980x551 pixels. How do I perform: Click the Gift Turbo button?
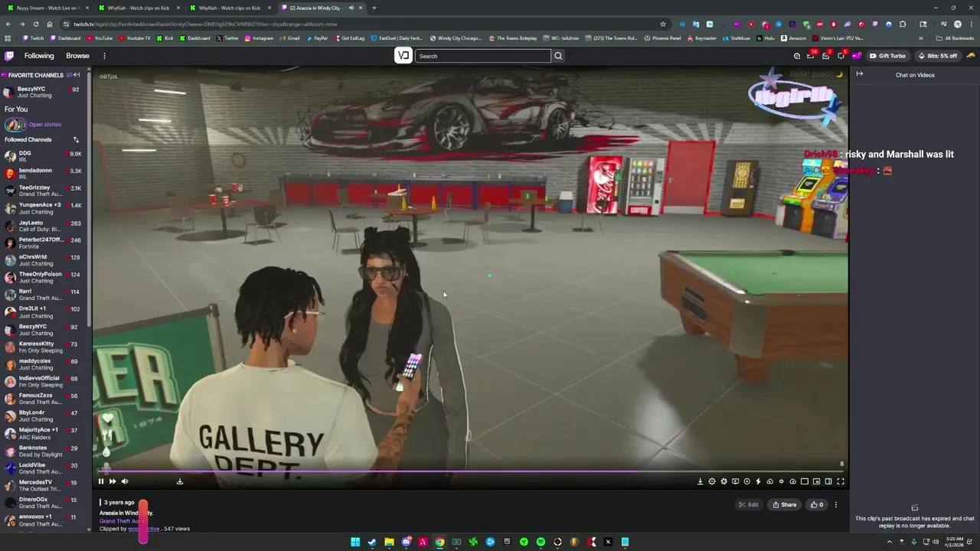tap(887, 56)
